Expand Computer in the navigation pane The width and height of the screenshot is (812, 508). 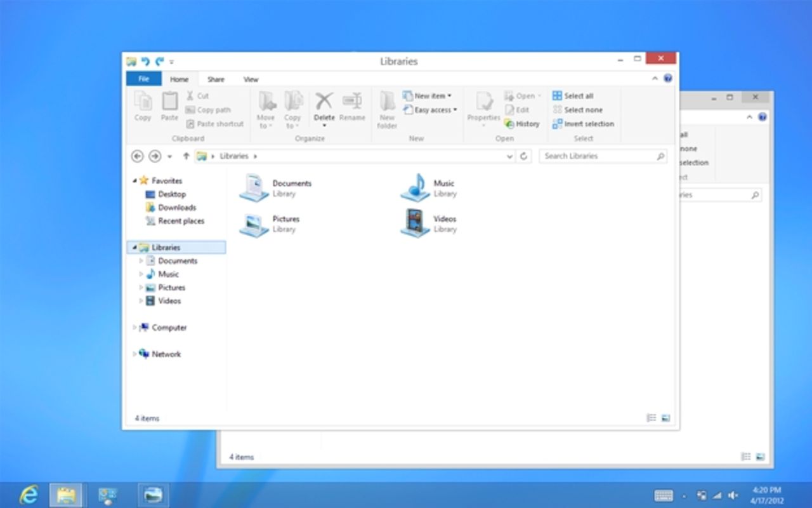134,327
